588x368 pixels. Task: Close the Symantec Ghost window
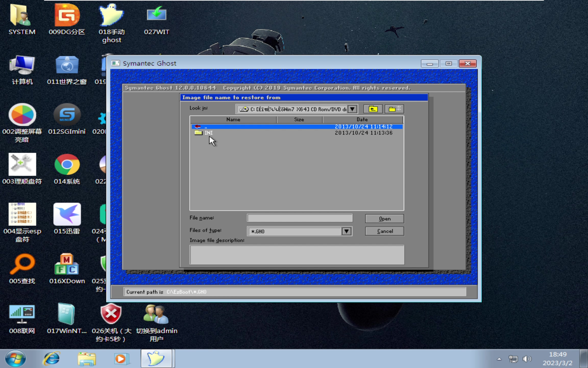coord(468,63)
